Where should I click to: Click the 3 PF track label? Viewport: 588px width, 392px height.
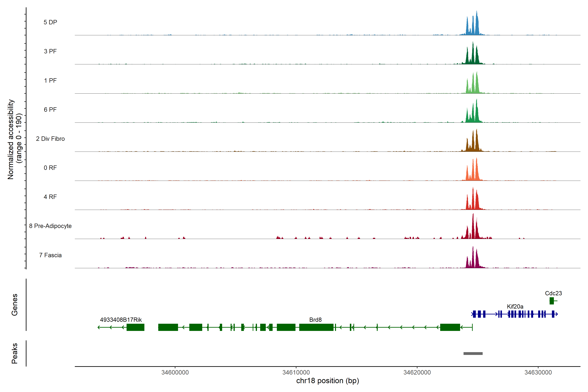[50, 51]
